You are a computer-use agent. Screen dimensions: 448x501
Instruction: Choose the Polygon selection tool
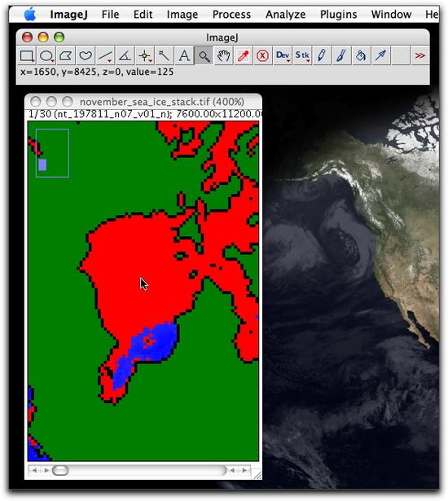(66, 56)
